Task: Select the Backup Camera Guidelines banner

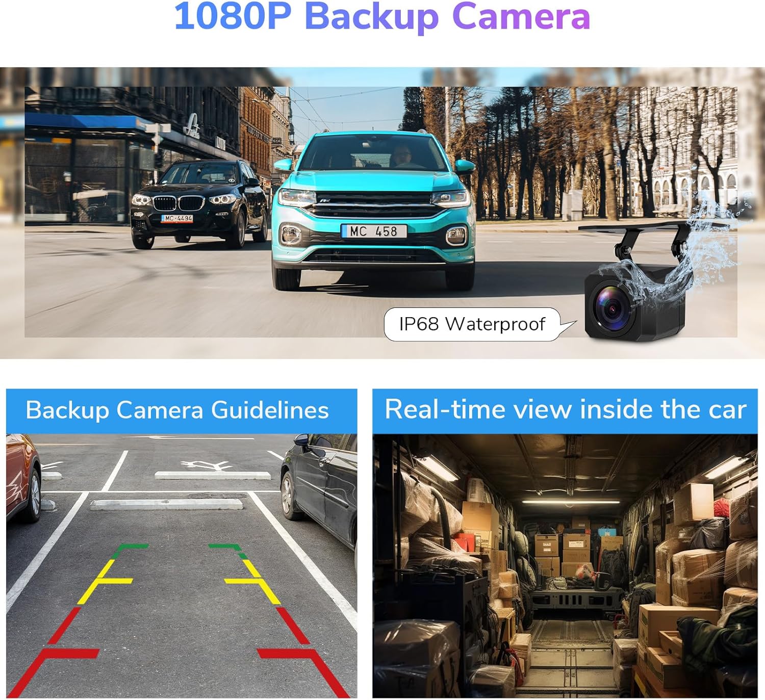Action: (x=182, y=411)
